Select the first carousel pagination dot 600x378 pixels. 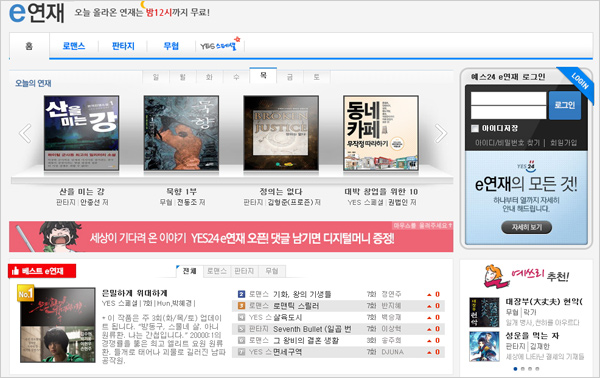pyautogui.click(x=515, y=369)
